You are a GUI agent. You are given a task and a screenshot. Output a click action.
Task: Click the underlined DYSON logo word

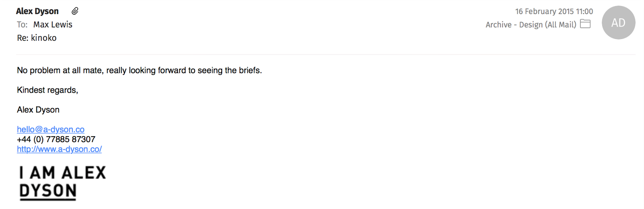coord(48,191)
